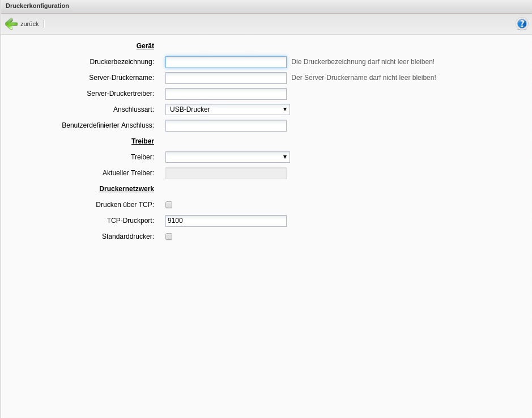Image resolution: width=532 pixels, height=418 pixels.
Task: Click the 'Druckerbezeichnung darf nicht leer bleiben' message
Action: (x=363, y=62)
